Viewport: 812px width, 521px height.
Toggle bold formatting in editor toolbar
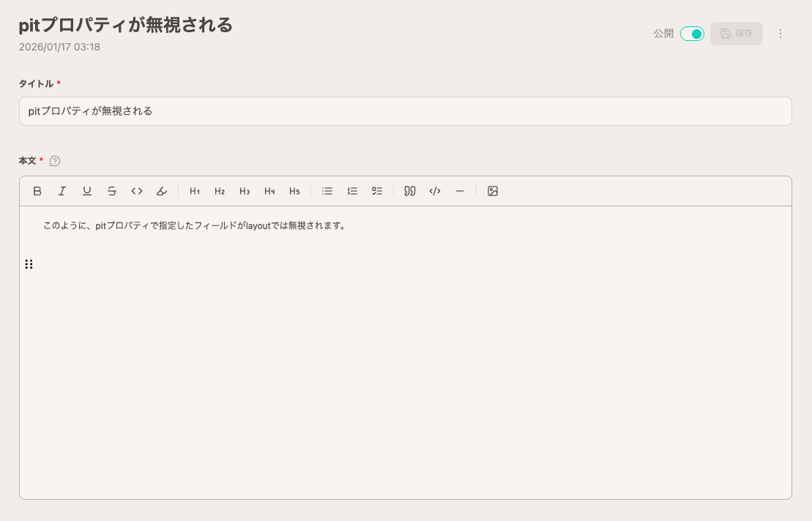[x=37, y=191]
